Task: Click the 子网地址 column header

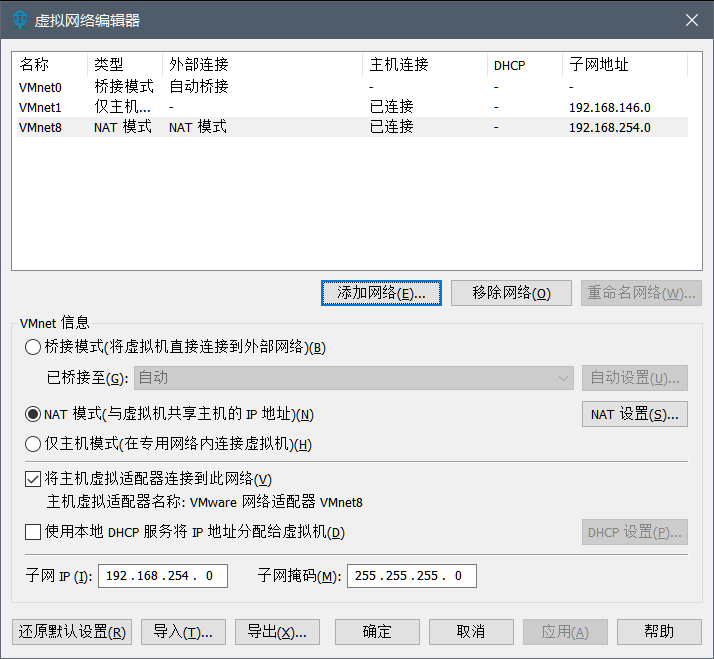Action: coord(625,65)
